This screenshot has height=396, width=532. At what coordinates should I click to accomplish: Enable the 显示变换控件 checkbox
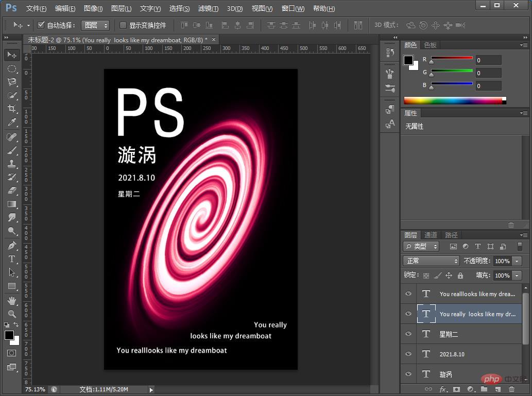(123, 25)
